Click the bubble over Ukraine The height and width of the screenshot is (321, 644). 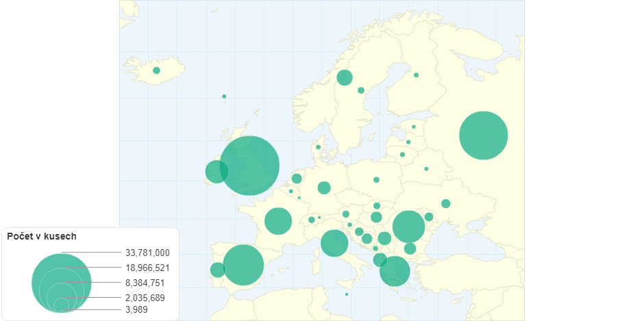(445, 203)
